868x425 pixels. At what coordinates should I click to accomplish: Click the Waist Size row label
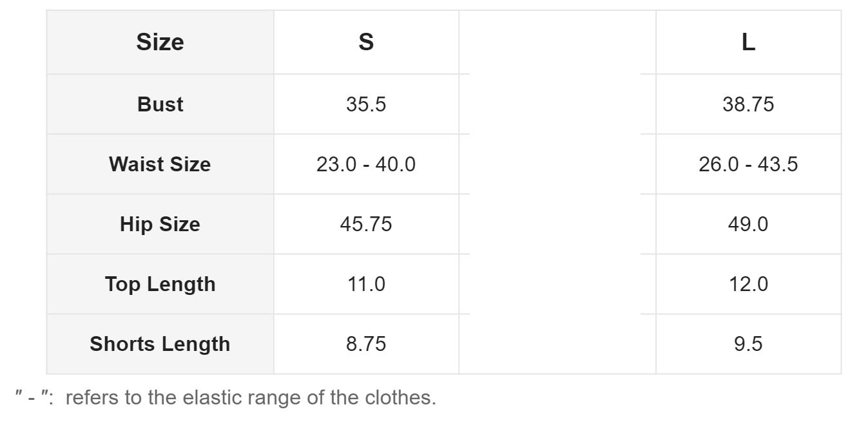(x=160, y=164)
